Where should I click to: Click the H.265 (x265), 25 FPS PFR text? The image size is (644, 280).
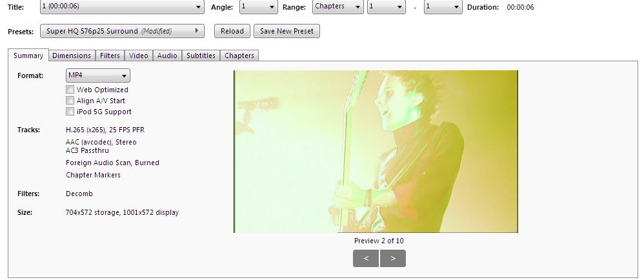(105, 130)
